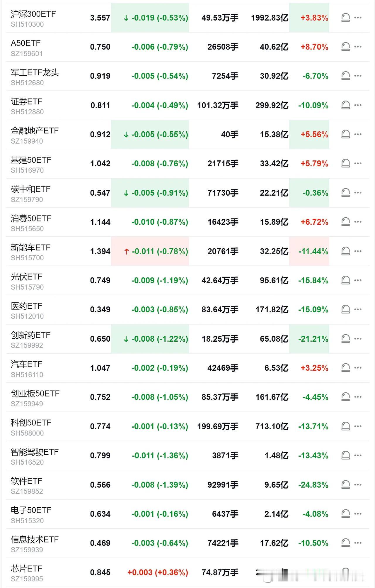Open more options for 消费50ETF row

358,222
